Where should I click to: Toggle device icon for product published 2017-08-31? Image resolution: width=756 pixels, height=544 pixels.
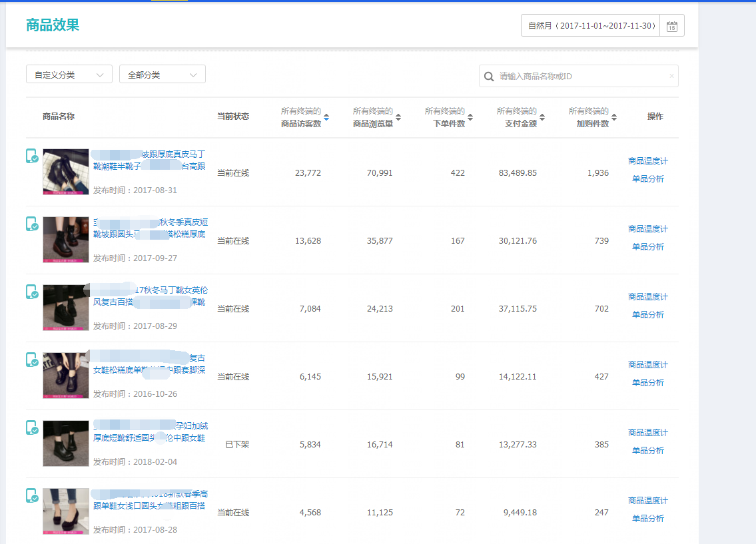click(31, 156)
